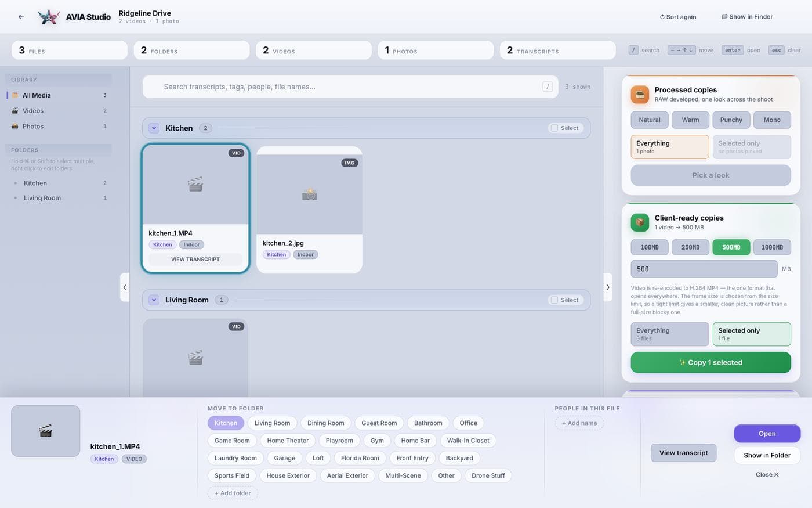The height and width of the screenshot is (508, 812).
Task: Collapse right panel with the arrow handle
Action: point(608,287)
